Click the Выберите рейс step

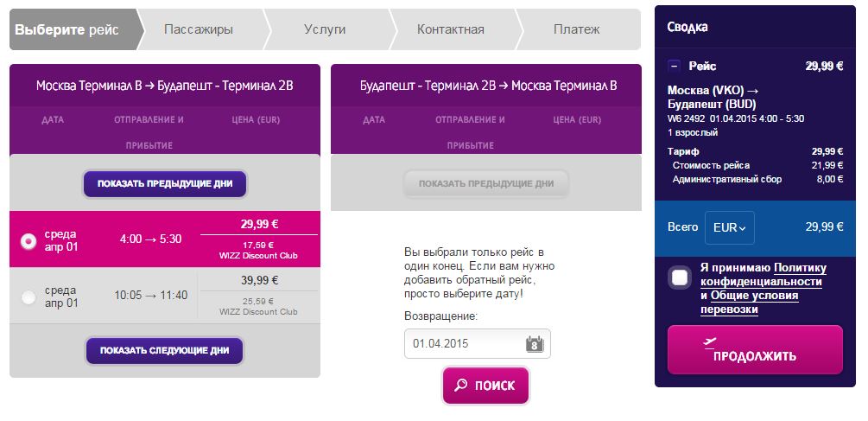pyautogui.click(x=67, y=29)
